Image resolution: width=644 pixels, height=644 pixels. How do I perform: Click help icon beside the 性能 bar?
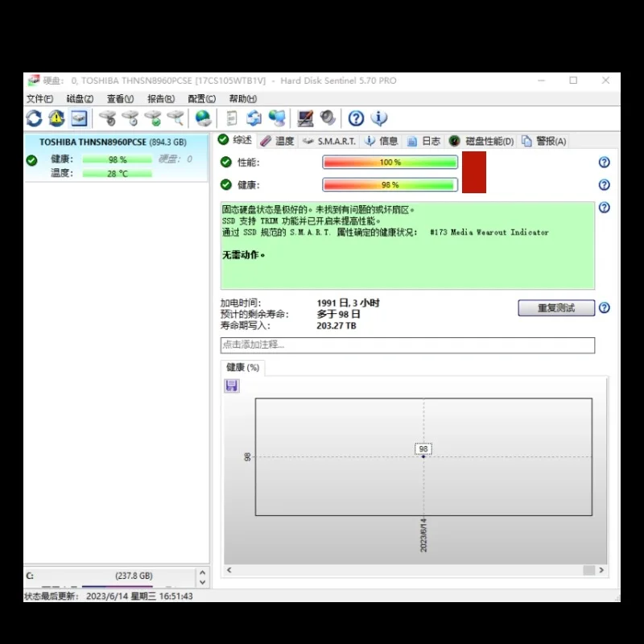(605, 163)
